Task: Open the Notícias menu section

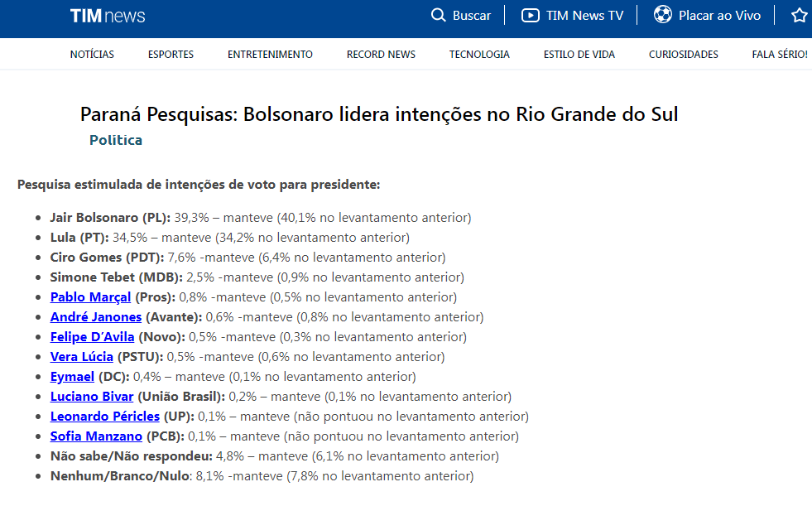Action: tap(92, 55)
